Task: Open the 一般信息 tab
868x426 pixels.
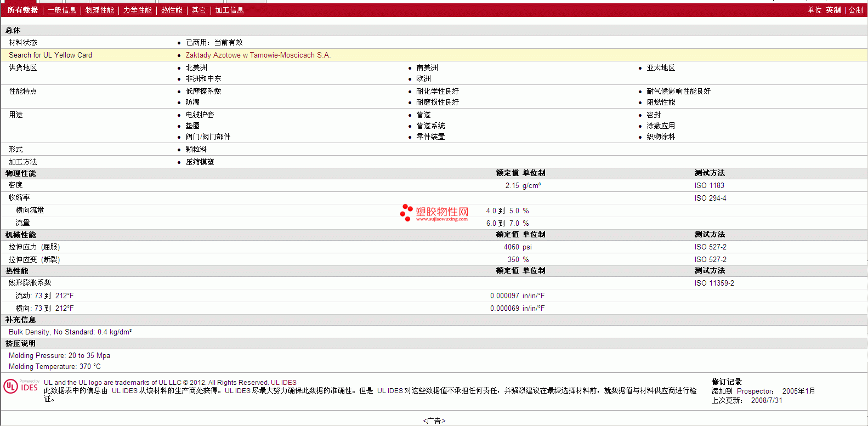Action: point(62,10)
